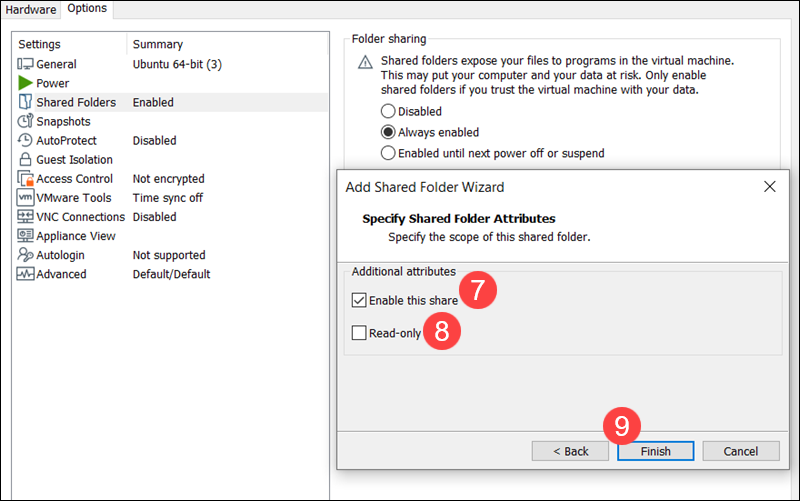Go back with the Back button

[570, 451]
